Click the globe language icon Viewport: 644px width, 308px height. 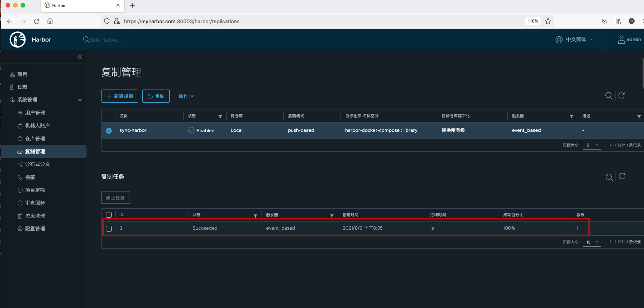coord(559,40)
